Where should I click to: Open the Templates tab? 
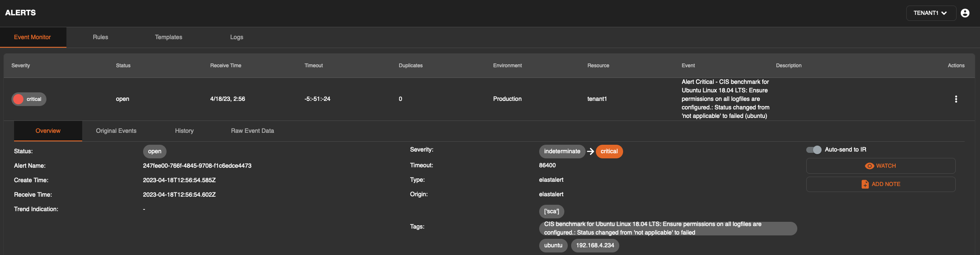[168, 37]
